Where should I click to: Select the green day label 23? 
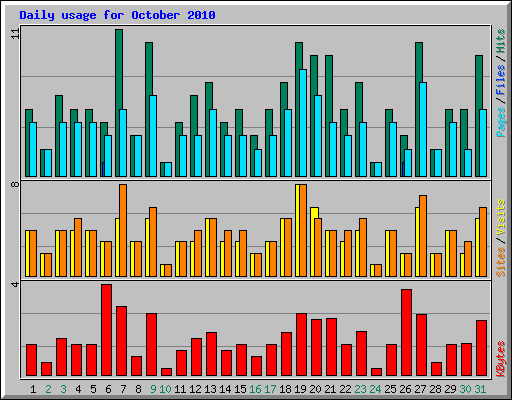[x=360, y=389]
